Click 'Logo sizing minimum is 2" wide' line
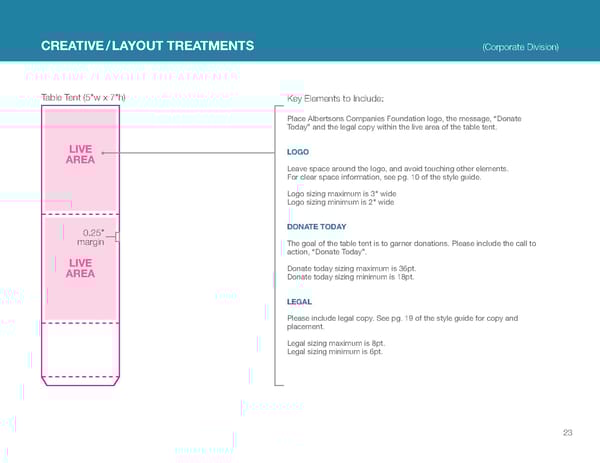This screenshot has height=463, width=600. click(339, 202)
